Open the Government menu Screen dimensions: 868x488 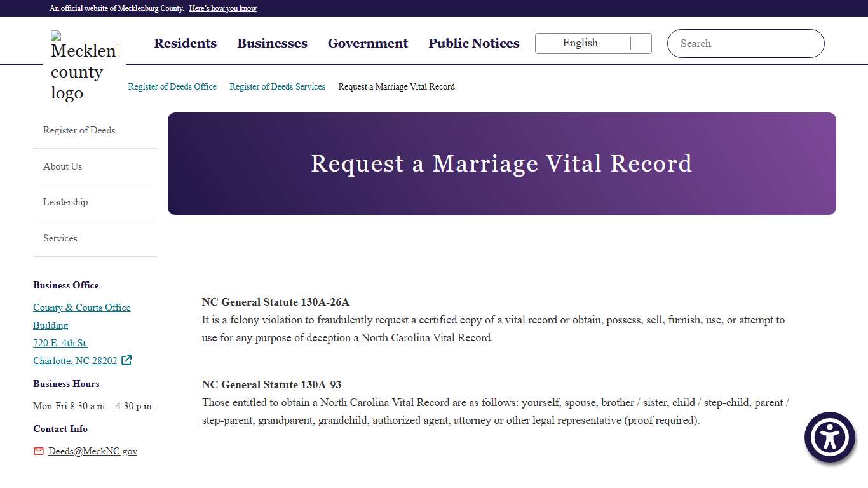click(367, 43)
